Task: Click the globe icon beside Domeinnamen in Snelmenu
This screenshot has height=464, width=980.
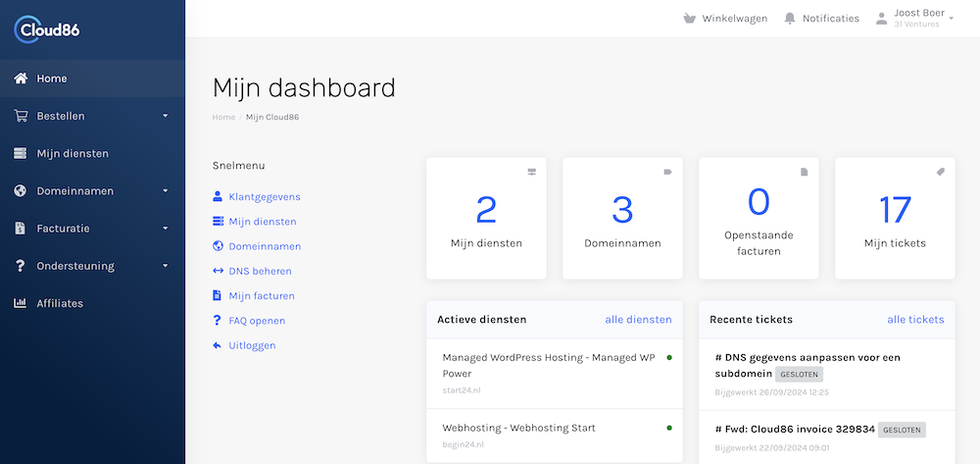Action: pyautogui.click(x=218, y=246)
